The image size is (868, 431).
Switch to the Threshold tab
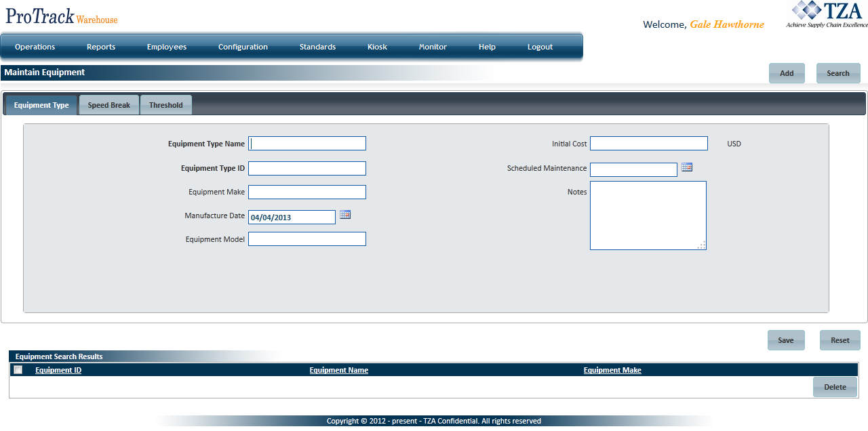[x=166, y=106]
